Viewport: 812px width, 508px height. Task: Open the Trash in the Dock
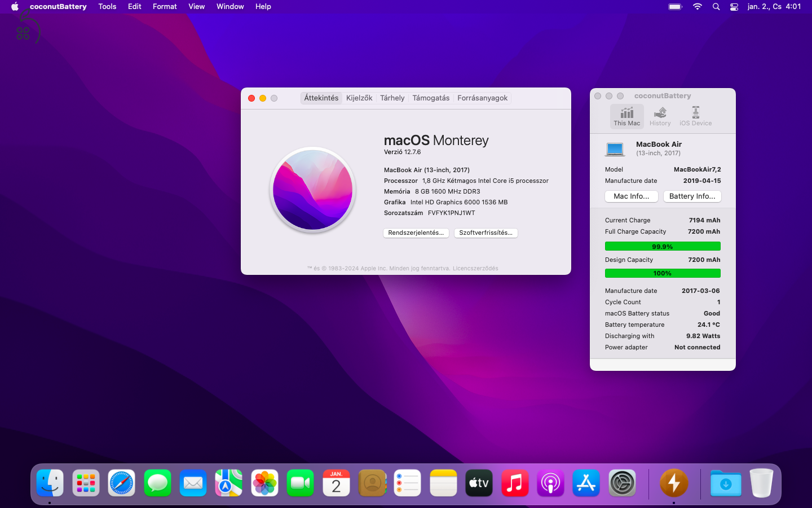(x=761, y=483)
